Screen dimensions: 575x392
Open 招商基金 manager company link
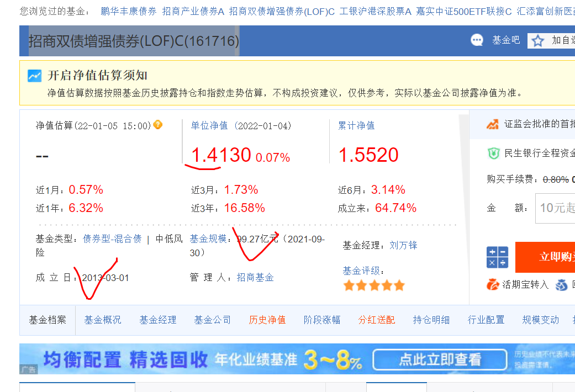[x=255, y=278]
